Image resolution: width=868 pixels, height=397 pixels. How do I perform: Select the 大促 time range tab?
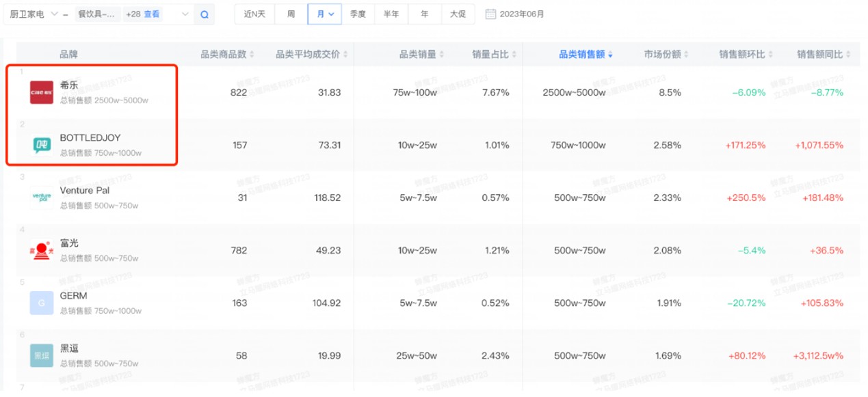458,14
